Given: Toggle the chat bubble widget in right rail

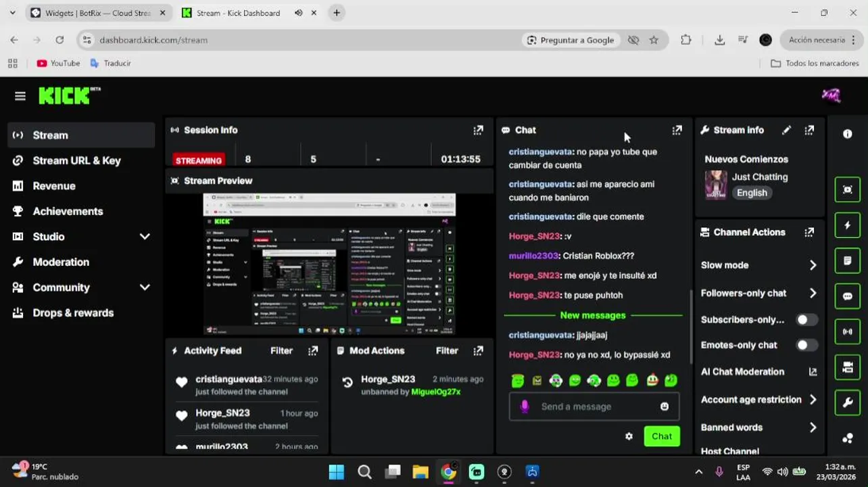Looking at the screenshot, I should click(847, 296).
